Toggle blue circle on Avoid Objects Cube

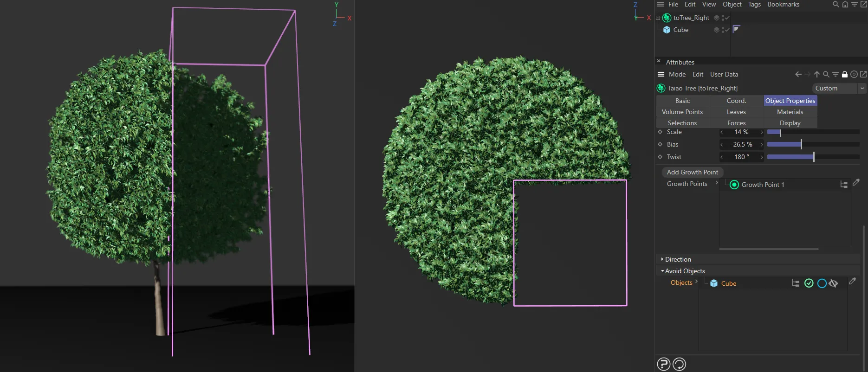point(822,283)
